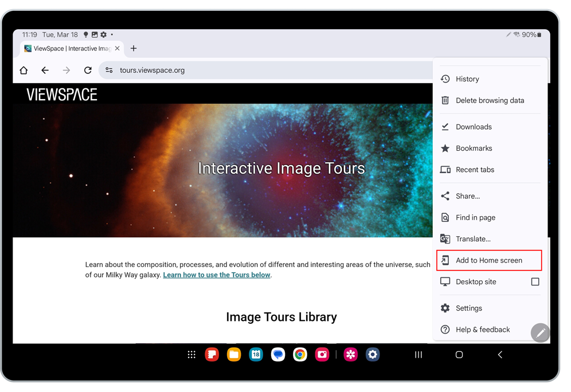Viewport: 571px width, 392px height.
Task: Tap the Chrome home button
Action: (24, 70)
